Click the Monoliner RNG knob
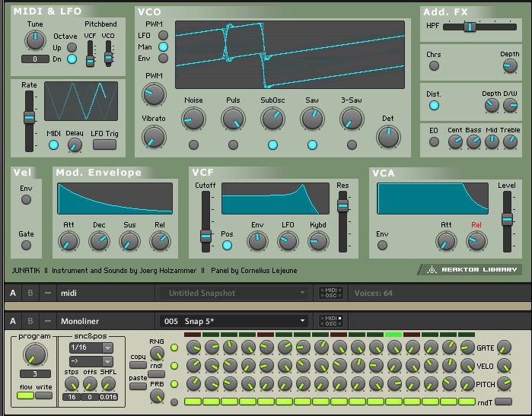 [x=157, y=353]
